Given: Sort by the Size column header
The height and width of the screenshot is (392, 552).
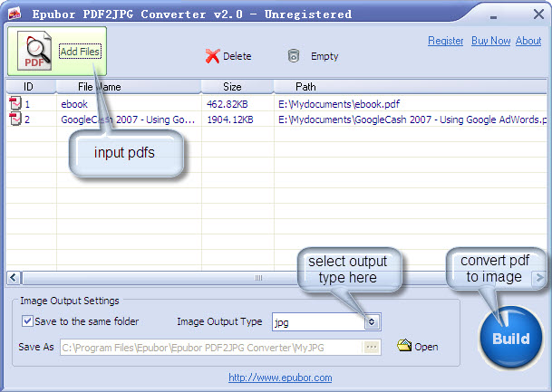Looking at the screenshot, I should pos(237,87).
